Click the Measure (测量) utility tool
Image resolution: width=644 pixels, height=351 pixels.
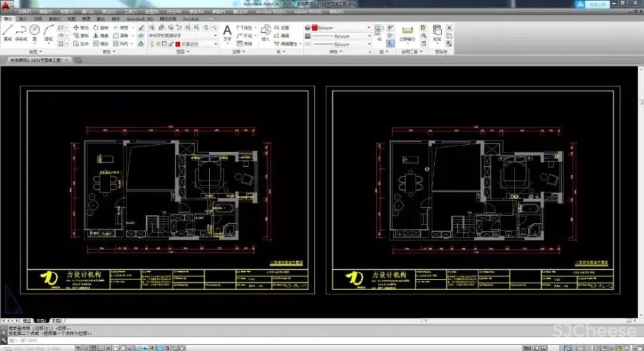(x=407, y=32)
